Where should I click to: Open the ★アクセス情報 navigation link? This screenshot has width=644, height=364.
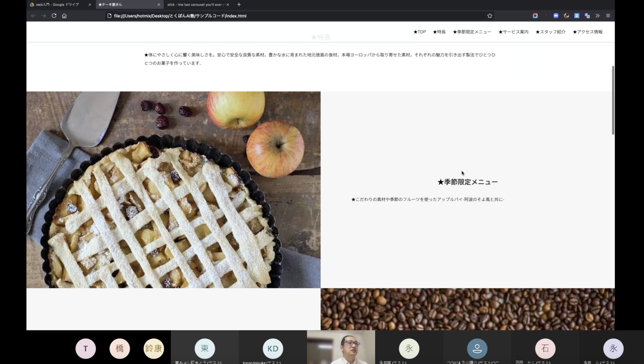click(588, 32)
